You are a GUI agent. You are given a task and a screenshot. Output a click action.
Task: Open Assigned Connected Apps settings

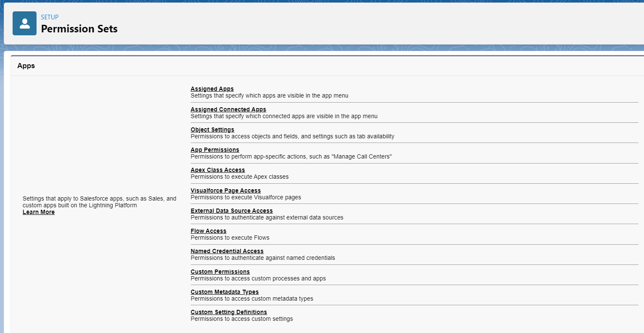coord(228,109)
